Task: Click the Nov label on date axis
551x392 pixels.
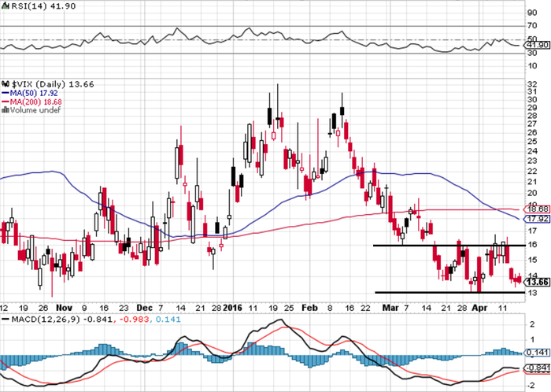Action: (65, 308)
